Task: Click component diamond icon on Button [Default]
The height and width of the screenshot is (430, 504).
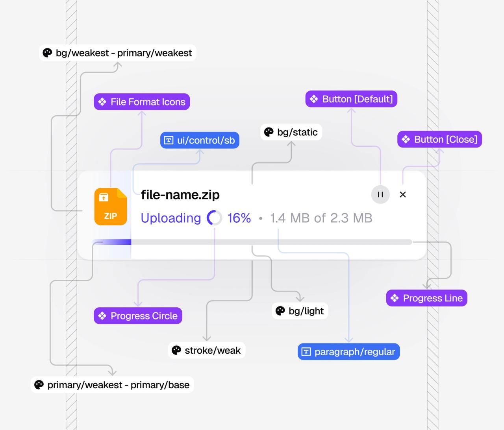Action: tap(314, 99)
